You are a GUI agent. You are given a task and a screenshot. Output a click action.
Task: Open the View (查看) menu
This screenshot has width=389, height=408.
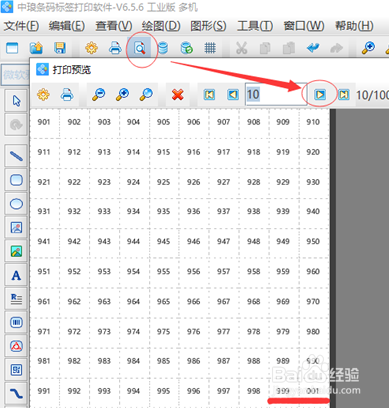(x=113, y=26)
